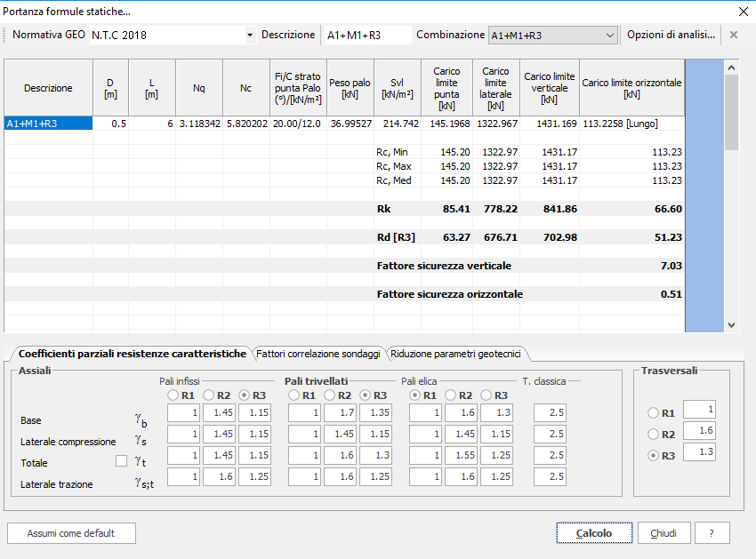Screen dimensions: 756x559
Task: Switch to Coefficienti parziali resistenze caratteristiche tab
Action: tap(133, 354)
